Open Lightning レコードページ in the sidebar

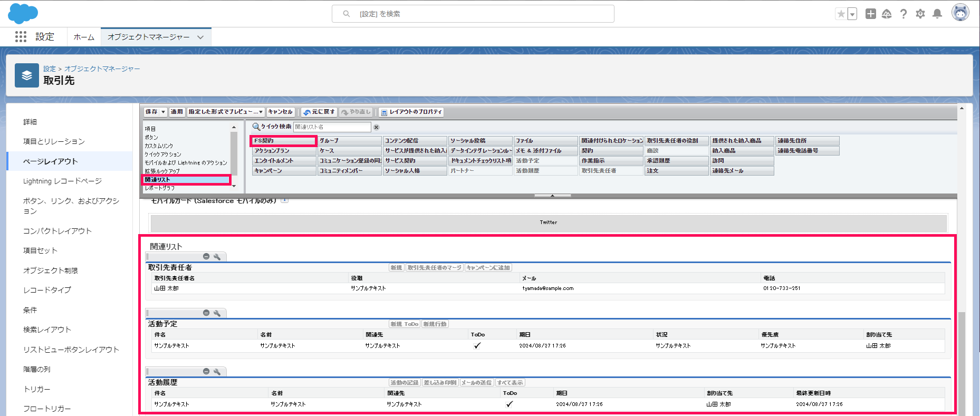coord(62,181)
